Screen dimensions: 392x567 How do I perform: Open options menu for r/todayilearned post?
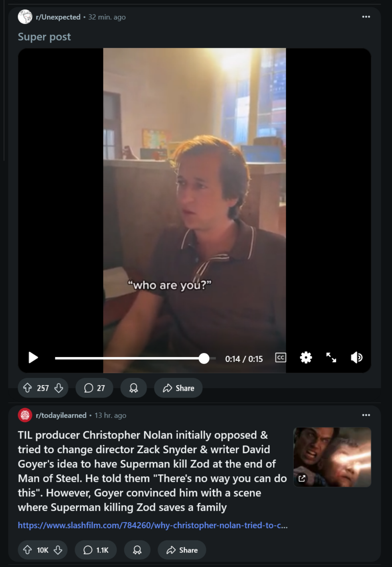tap(366, 415)
